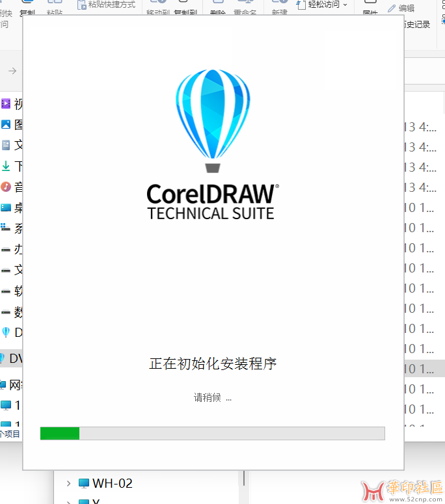Click the paste shortcut icon in Explorer ribbon
Screen dimensions: 445x504
coord(82,5)
